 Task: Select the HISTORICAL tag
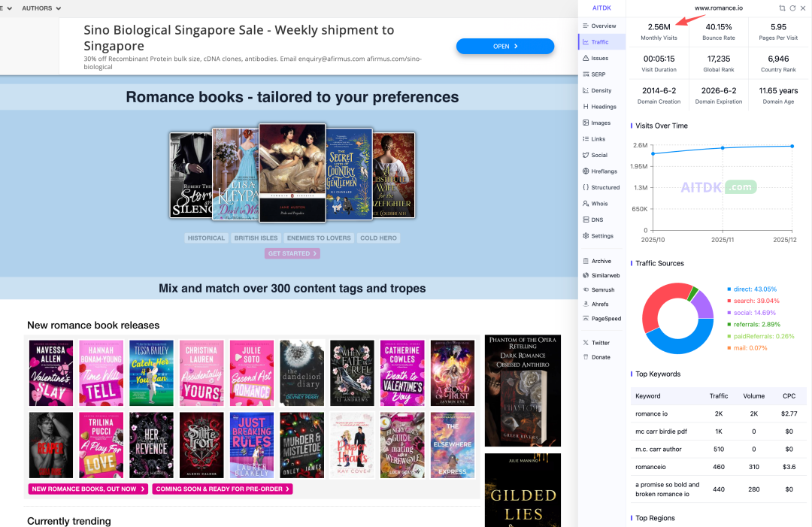(x=206, y=238)
